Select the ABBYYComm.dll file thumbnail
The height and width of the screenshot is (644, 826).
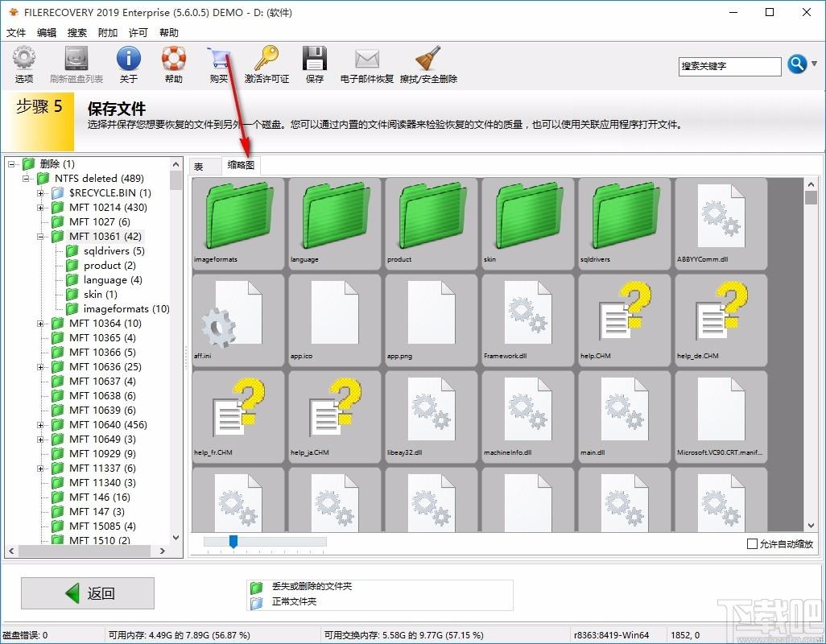(721, 224)
